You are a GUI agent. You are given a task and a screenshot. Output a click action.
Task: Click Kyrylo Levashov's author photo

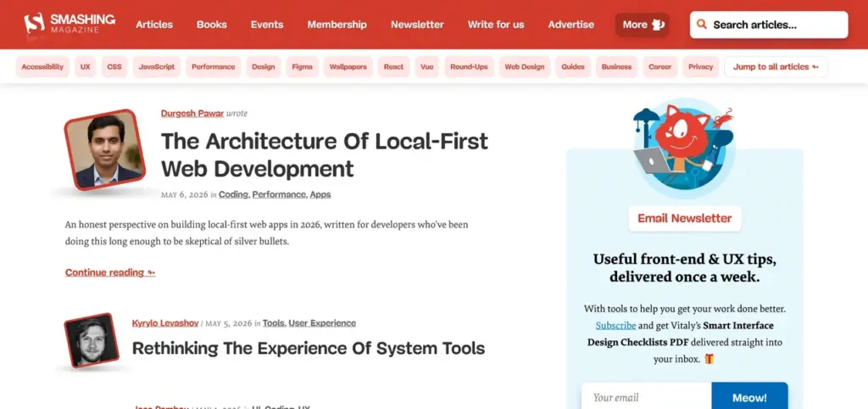(92, 340)
